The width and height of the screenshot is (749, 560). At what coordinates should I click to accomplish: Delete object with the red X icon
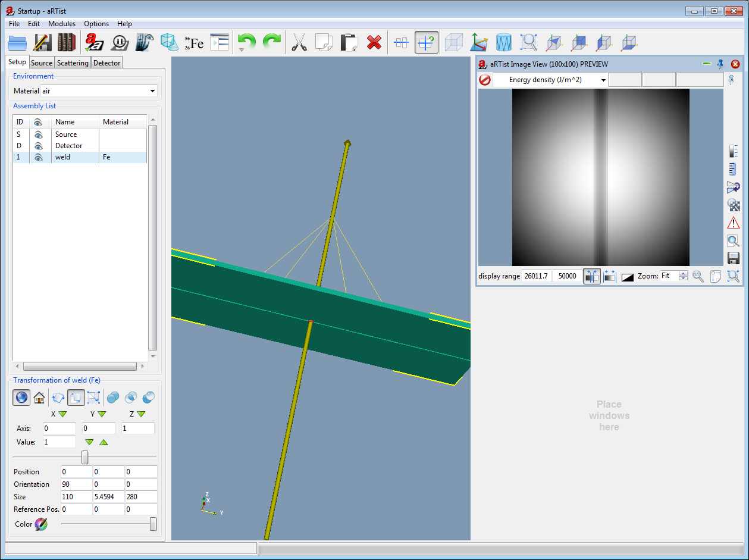[374, 42]
